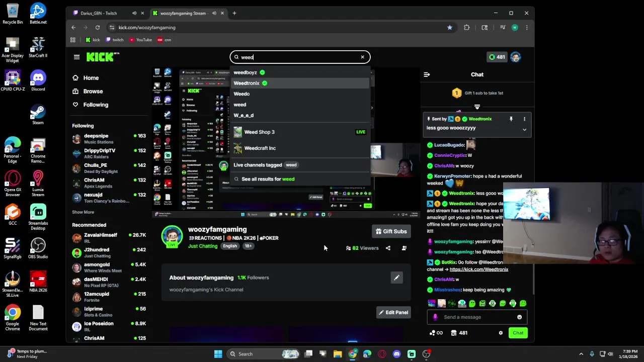Open the user profile avatar menu

pos(515,57)
